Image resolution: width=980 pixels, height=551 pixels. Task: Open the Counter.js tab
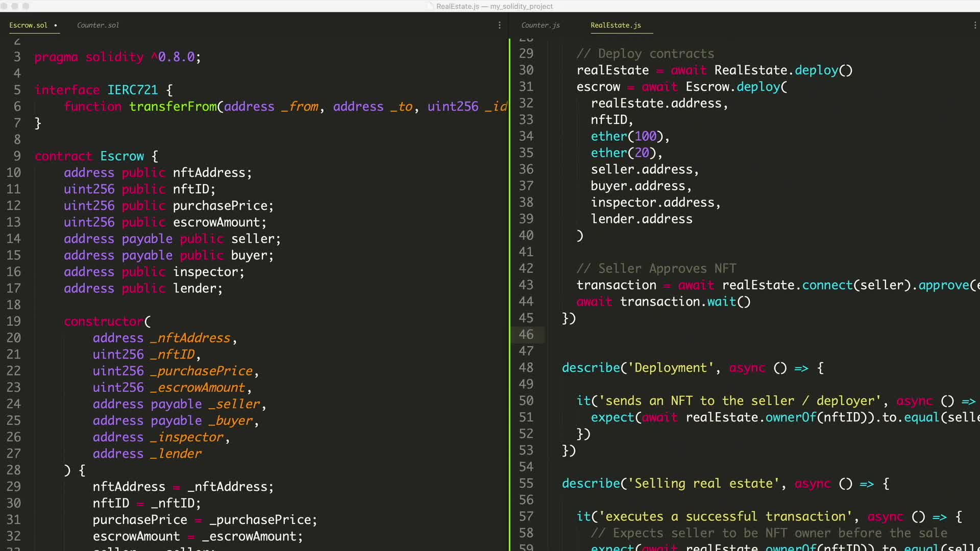coord(540,25)
